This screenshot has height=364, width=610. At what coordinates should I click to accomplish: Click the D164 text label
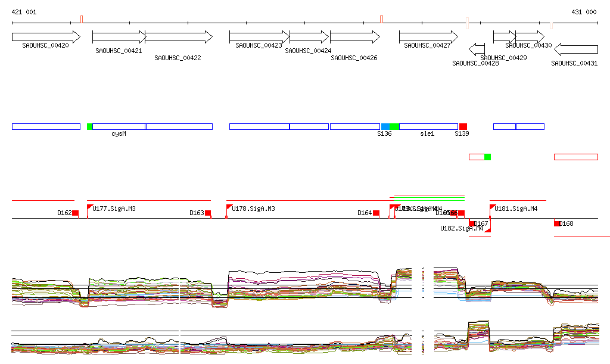pyautogui.click(x=365, y=213)
